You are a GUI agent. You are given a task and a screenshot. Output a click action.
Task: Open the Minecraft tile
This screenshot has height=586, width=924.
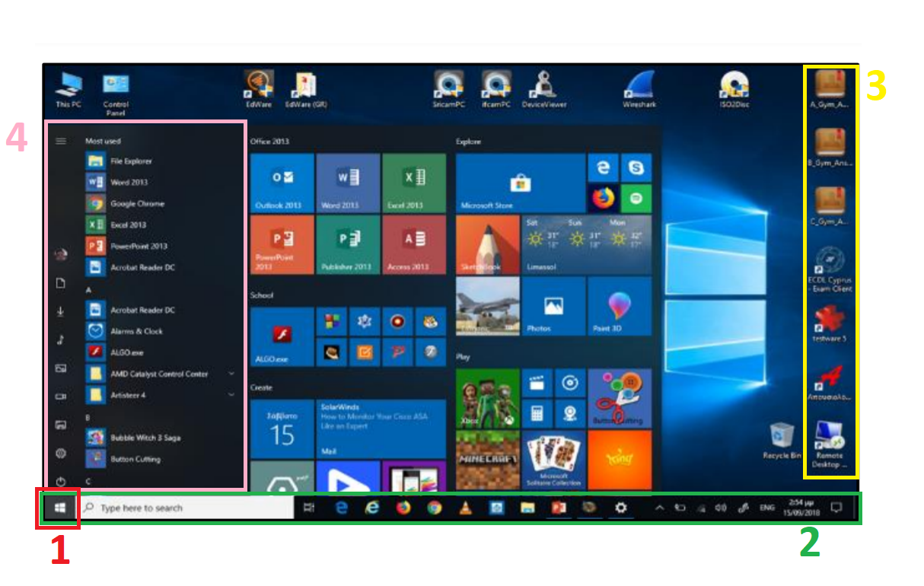pyautogui.click(x=487, y=460)
